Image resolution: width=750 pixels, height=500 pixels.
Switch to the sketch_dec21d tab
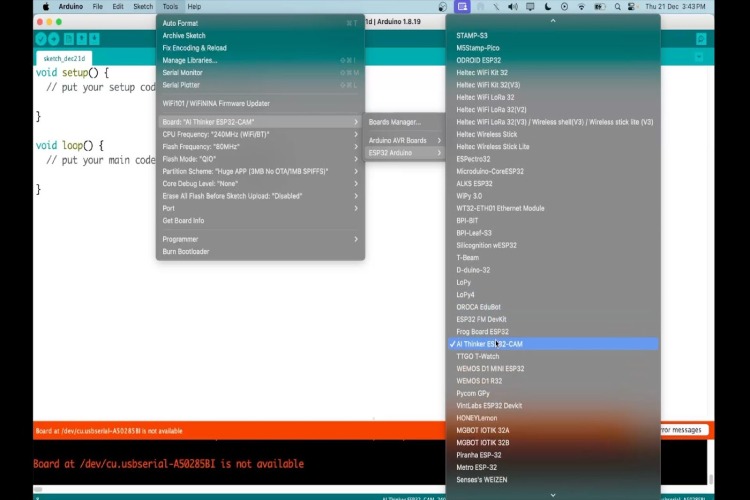[x=64, y=58]
